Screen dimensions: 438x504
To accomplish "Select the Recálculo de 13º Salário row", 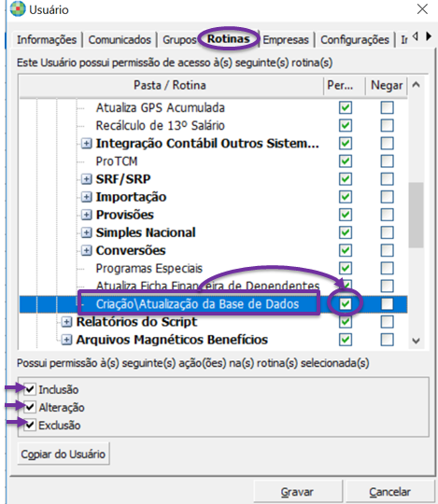I will (213, 125).
